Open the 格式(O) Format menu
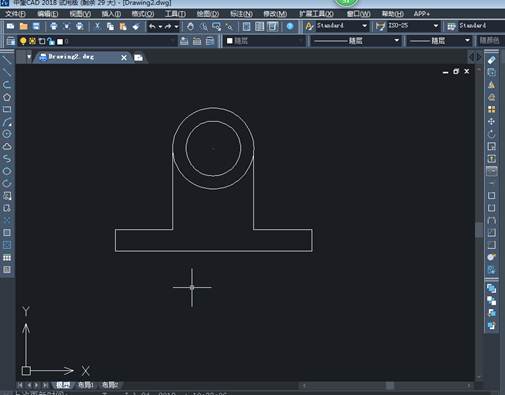 tap(143, 14)
